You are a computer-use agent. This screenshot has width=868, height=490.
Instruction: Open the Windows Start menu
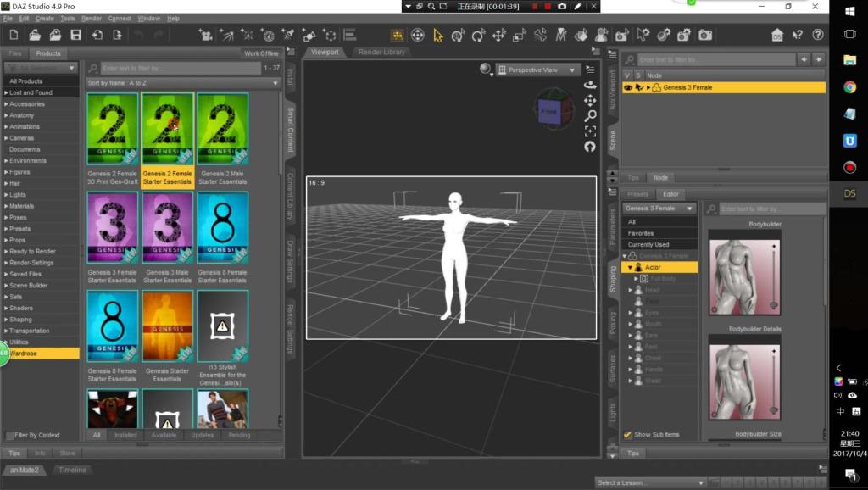click(x=849, y=11)
